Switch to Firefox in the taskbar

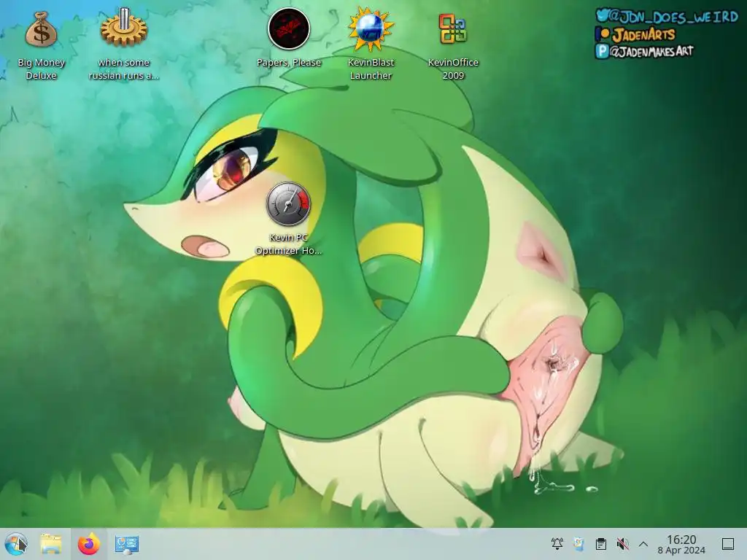(88, 544)
